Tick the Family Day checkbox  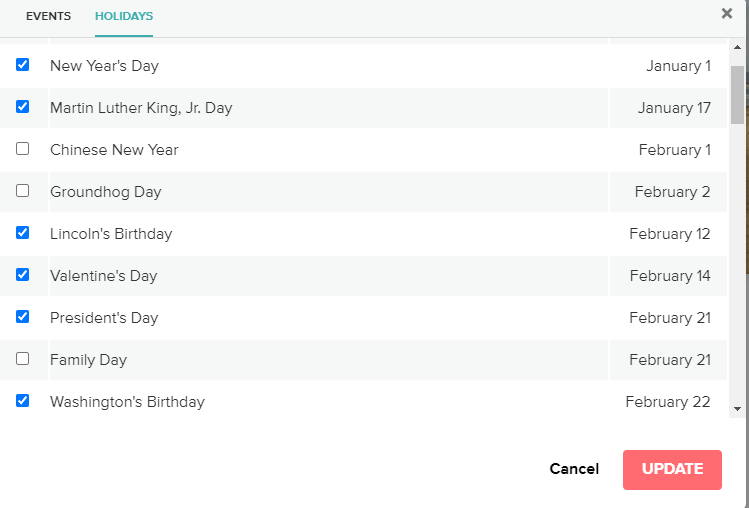(x=22, y=358)
